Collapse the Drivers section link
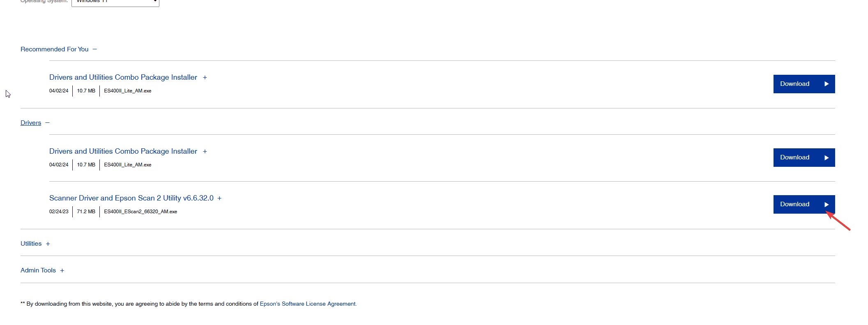 31,123
